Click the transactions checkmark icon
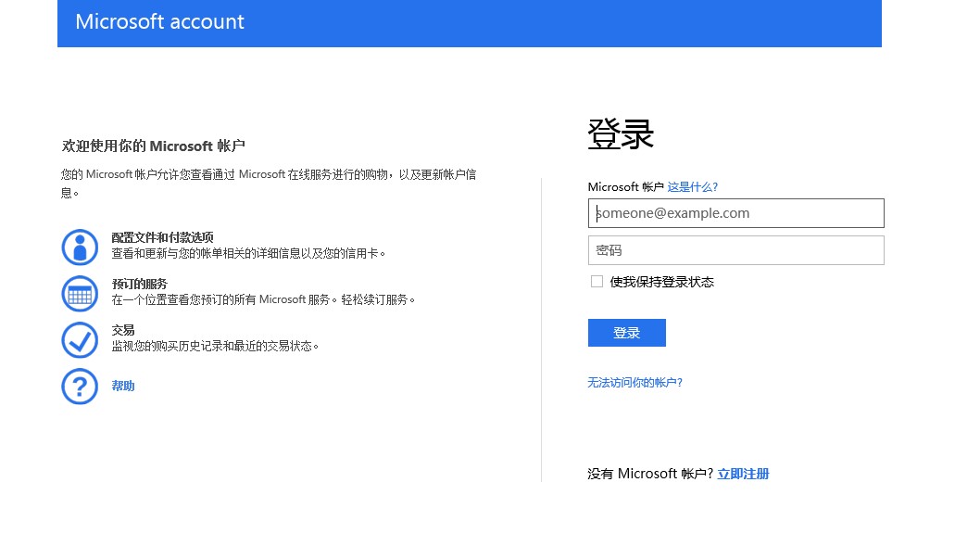The height and width of the screenshot is (533, 980). pos(80,339)
